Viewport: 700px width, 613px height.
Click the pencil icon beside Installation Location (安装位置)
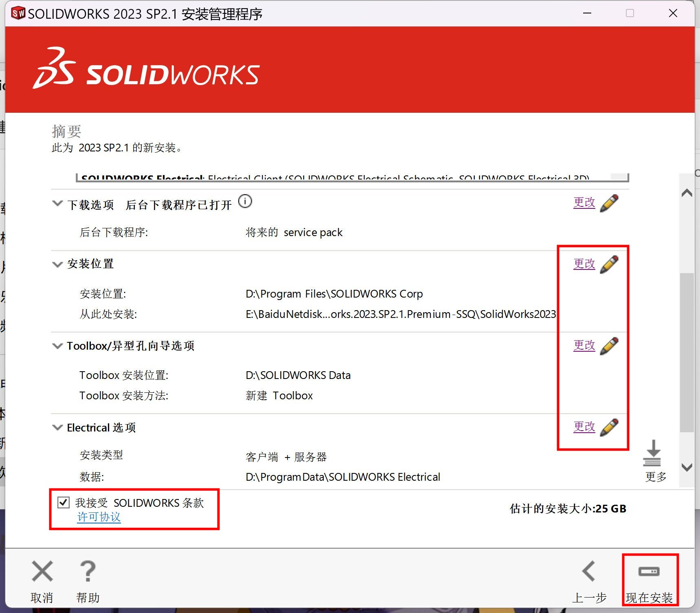(609, 264)
